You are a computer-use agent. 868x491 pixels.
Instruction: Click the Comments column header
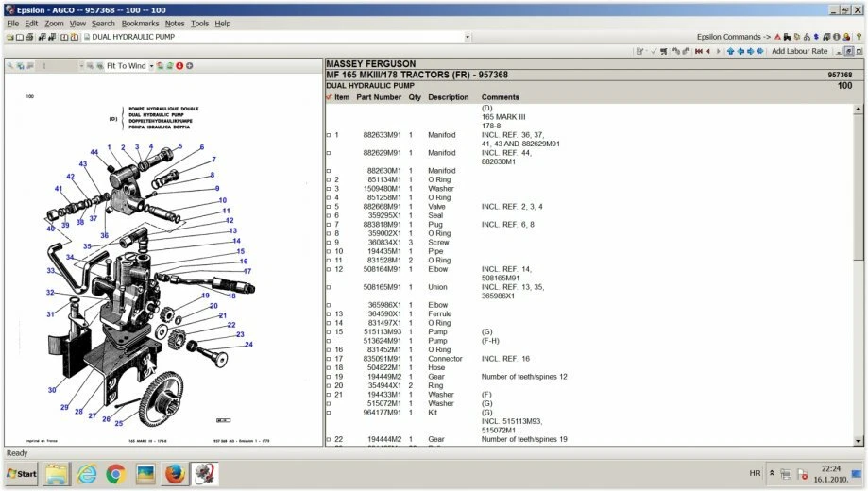pyautogui.click(x=500, y=97)
